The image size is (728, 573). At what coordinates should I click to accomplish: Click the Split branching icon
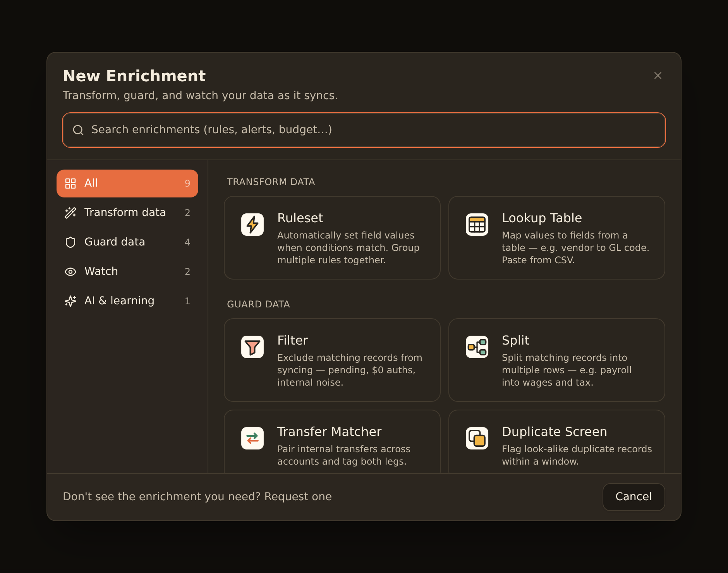click(477, 347)
